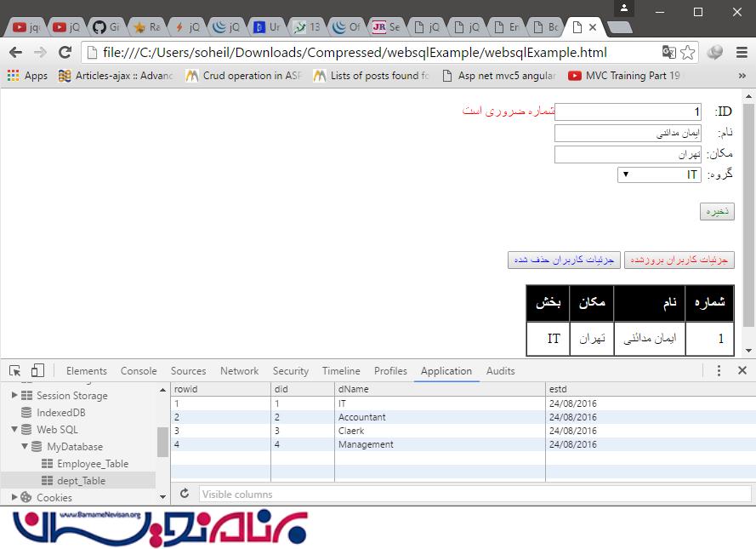Close the DevTools panel

(742, 370)
